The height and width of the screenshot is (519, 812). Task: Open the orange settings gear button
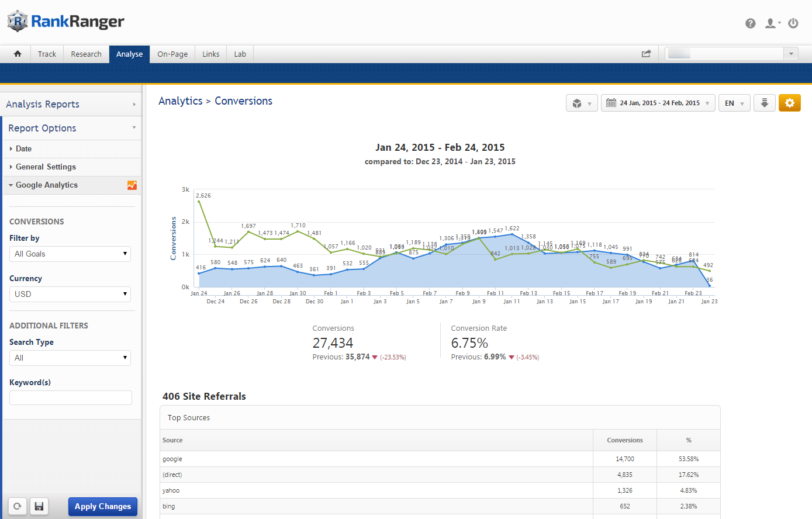(x=789, y=103)
